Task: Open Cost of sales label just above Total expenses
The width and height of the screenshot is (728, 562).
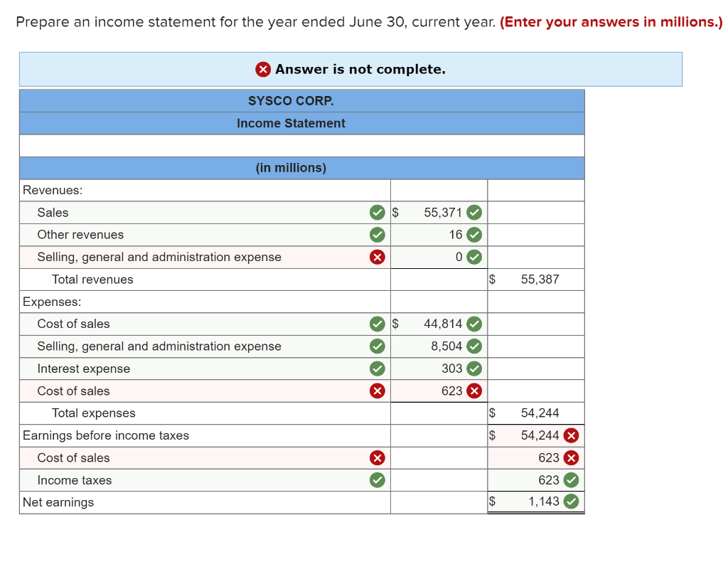Action: tap(205, 391)
